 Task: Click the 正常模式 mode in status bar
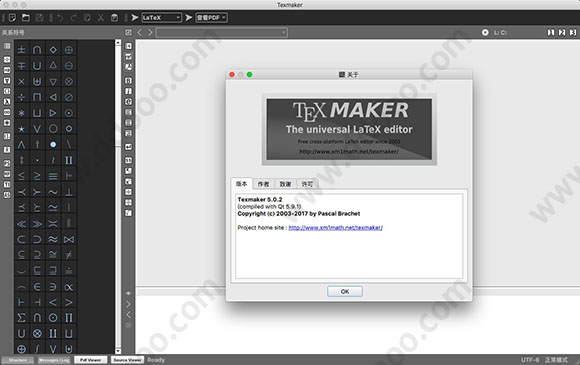pos(556,360)
